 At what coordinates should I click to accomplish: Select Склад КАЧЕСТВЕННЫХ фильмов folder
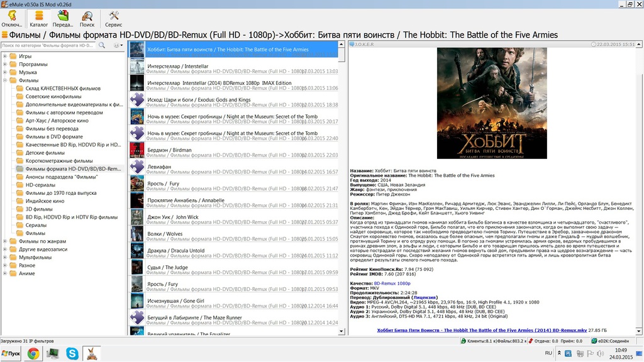tap(63, 88)
